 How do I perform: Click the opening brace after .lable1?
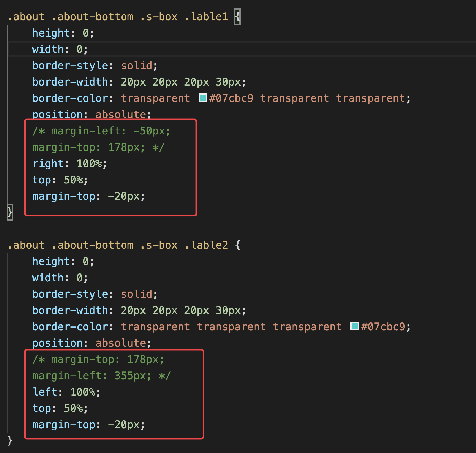(238, 17)
